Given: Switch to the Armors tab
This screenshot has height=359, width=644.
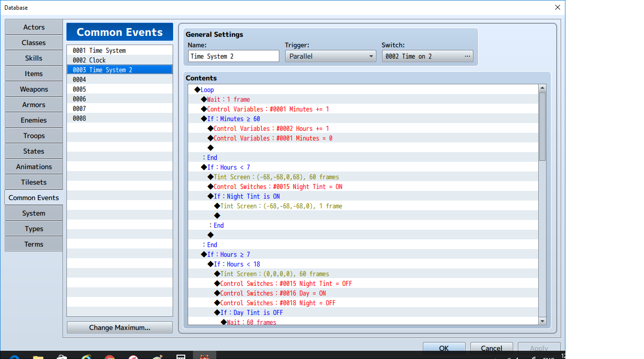Looking at the screenshot, I should pyautogui.click(x=34, y=105).
